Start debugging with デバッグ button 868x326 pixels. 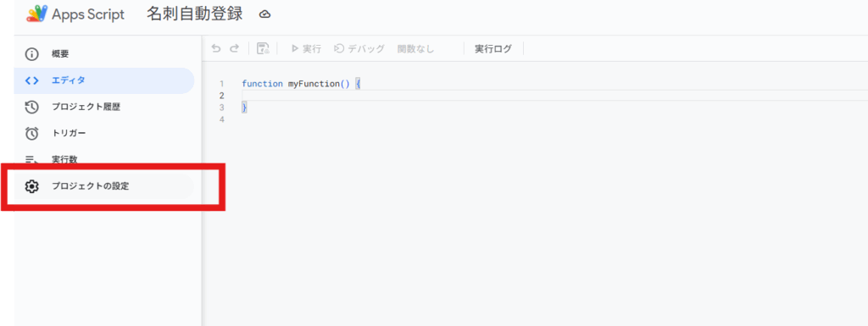[x=359, y=48]
